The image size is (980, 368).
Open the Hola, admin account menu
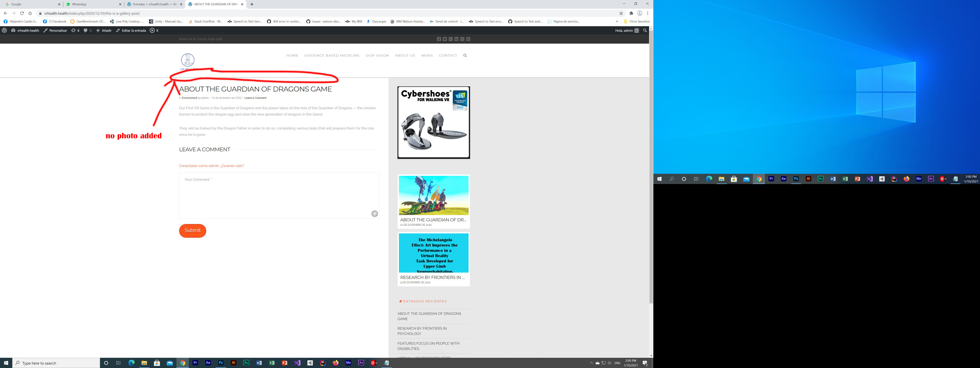point(627,30)
